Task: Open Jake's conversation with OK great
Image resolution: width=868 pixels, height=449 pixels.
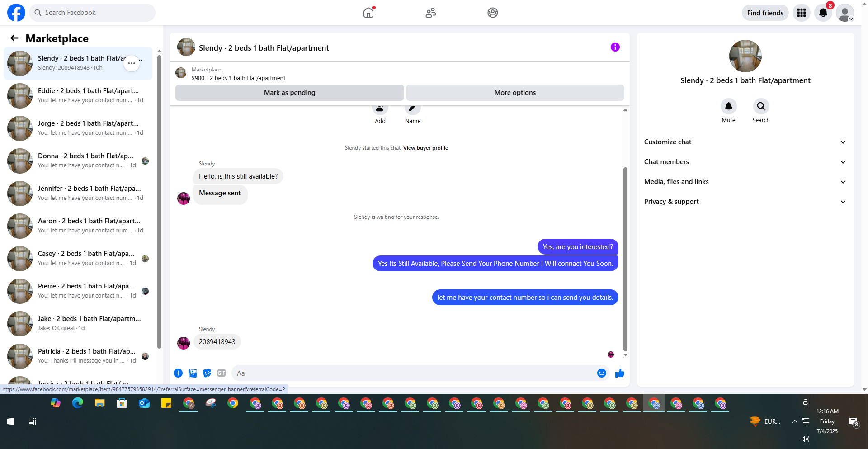Action: click(x=78, y=324)
